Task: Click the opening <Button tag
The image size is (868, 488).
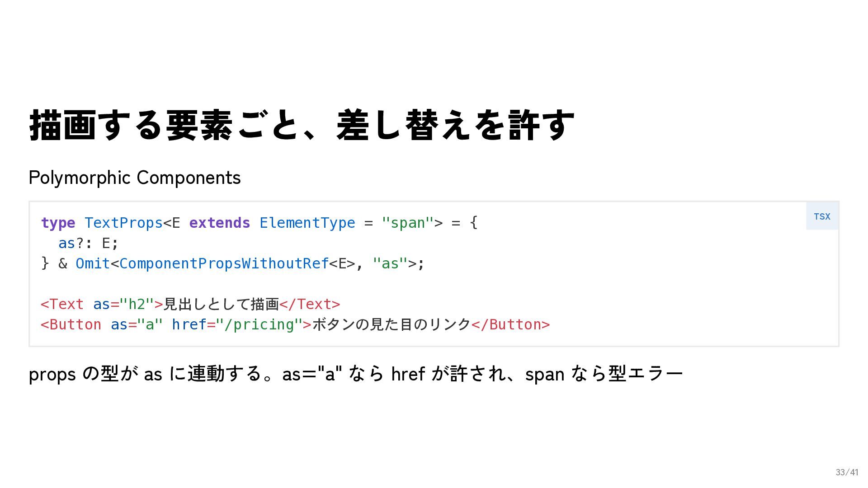Action: tap(71, 324)
